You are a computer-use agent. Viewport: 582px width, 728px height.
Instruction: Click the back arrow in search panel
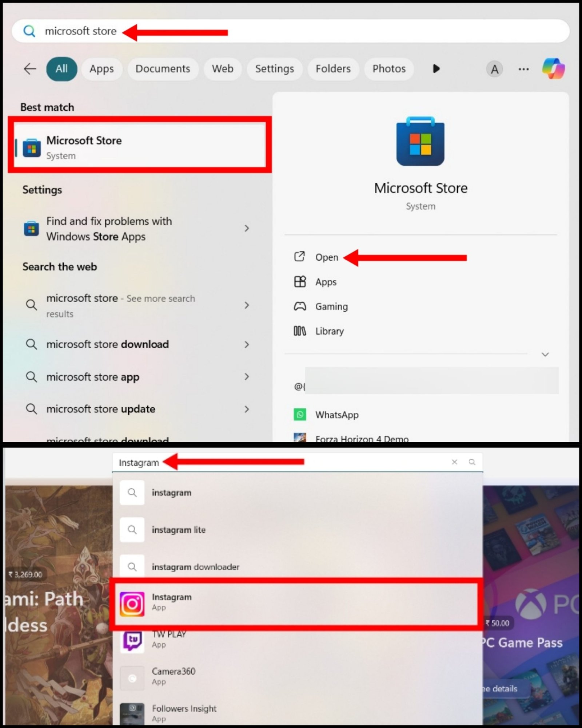click(x=30, y=68)
